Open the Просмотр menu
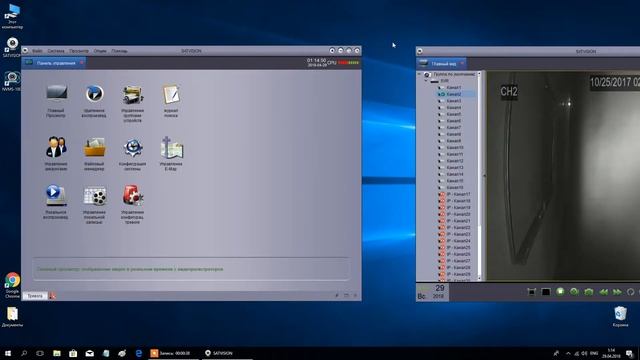This screenshot has width=640, height=360. click(x=79, y=51)
